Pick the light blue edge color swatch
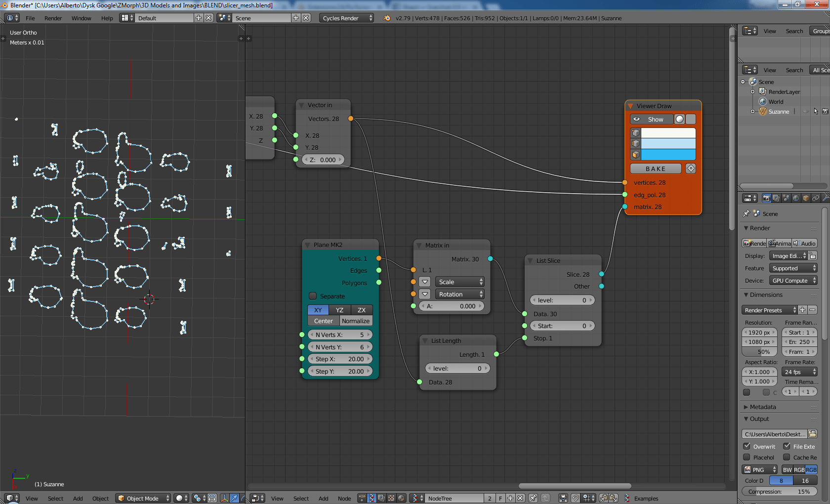This screenshot has width=830, height=504. pos(668,144)
